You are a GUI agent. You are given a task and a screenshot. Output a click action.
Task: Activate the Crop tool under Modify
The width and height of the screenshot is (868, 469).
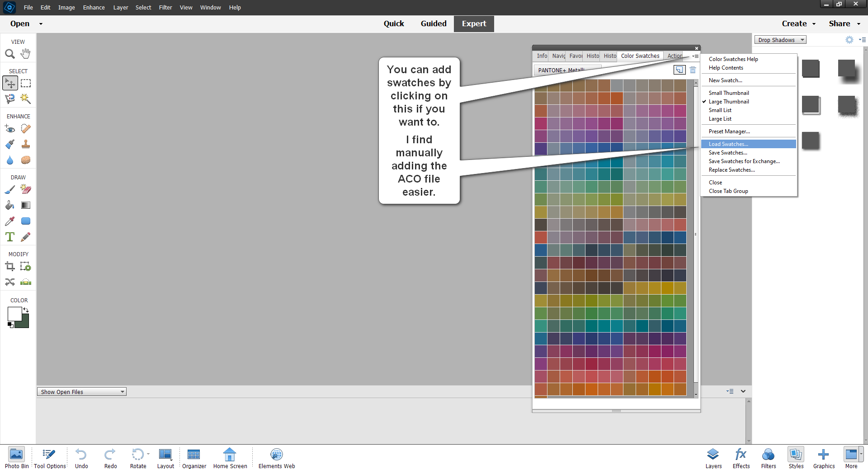pyautogui.click(x=10, y=266)
